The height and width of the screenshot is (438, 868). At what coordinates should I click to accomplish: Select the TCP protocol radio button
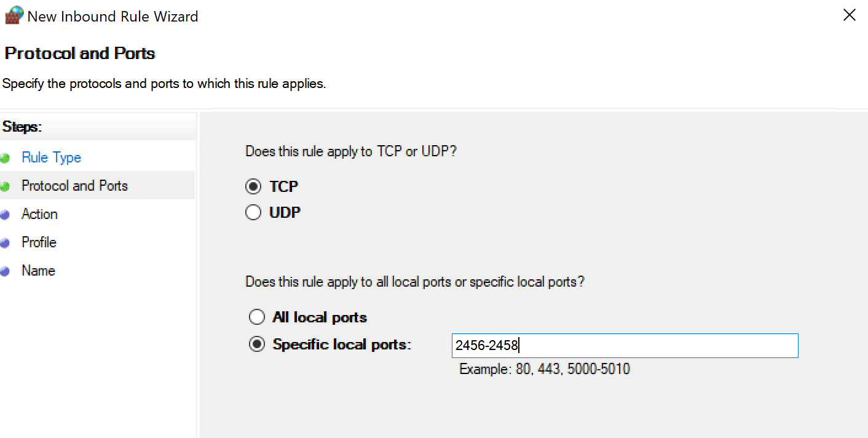pyautogui.click(x=253, y=186)
